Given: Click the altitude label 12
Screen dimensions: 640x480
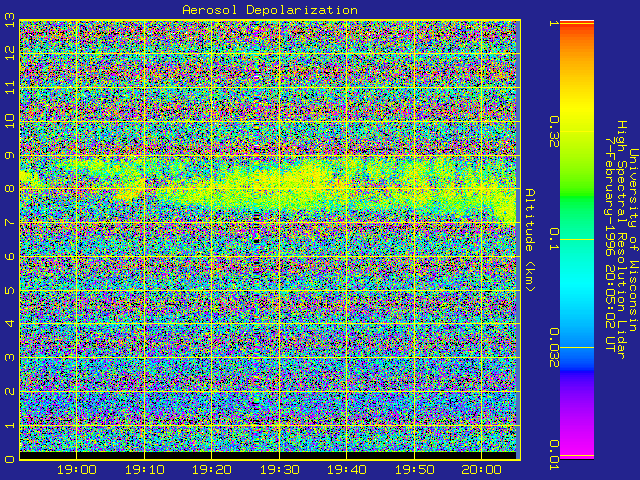Looking at the screenshot, I should [x=10, y=53].
